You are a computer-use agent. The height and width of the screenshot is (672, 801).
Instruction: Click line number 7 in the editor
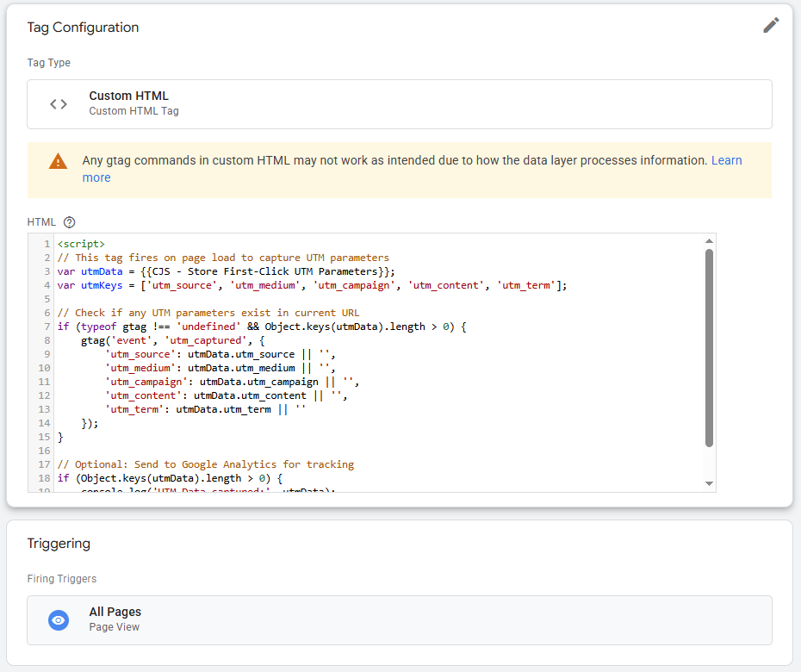(47, 326)
